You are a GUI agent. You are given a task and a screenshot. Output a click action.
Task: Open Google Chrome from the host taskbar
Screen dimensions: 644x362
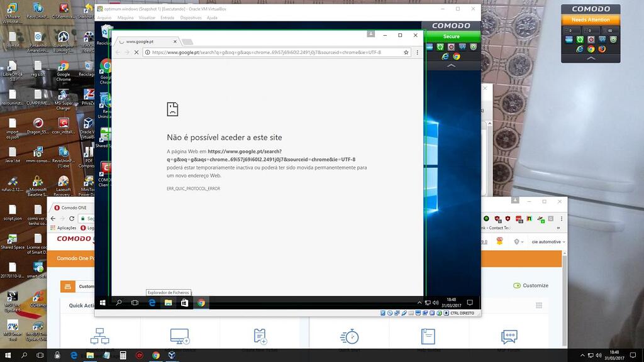click(155, 357)
